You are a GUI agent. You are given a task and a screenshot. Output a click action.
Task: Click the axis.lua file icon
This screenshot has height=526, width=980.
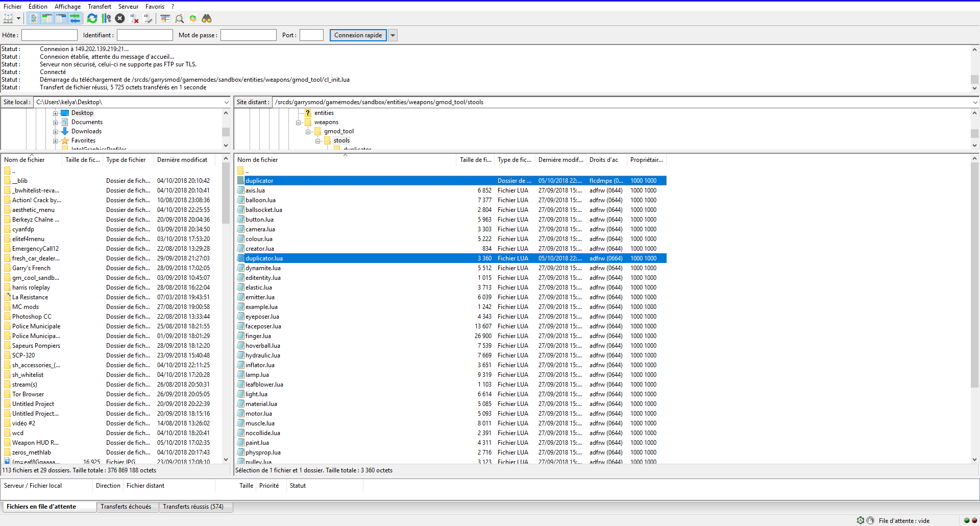click(240, 190)
